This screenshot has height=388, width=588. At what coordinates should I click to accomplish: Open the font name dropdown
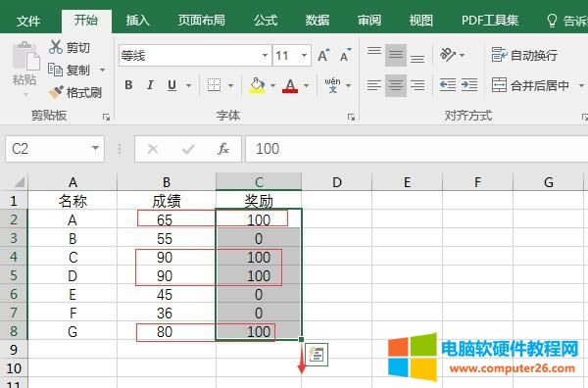[x=265, y=56]
